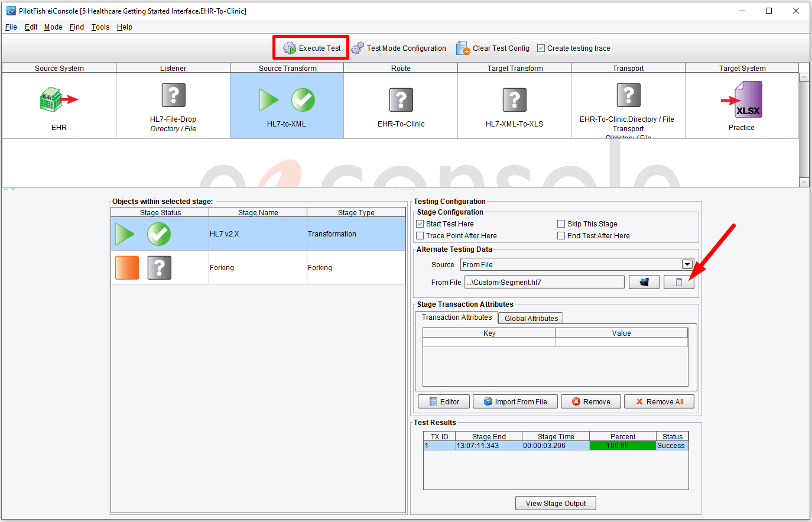Click the PilotFish eiConsole title bar icon
The image size is (812, 522).
(11, 11)
